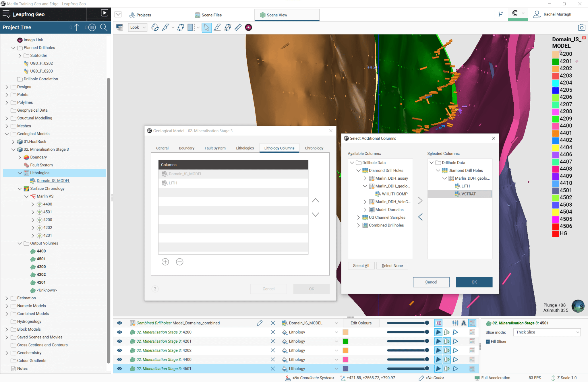Click remove column minus icon
This screenshot has height=382, width=588.
tap(180, 262)
